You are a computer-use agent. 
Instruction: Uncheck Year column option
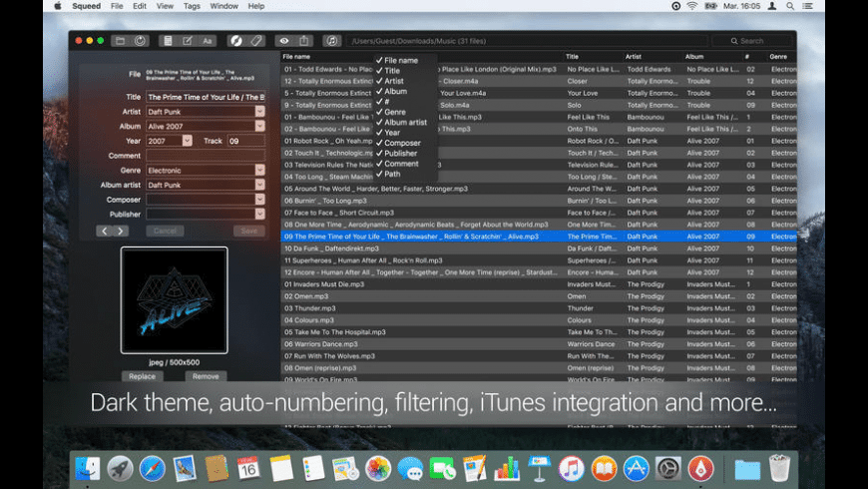(x=388, y=133)
